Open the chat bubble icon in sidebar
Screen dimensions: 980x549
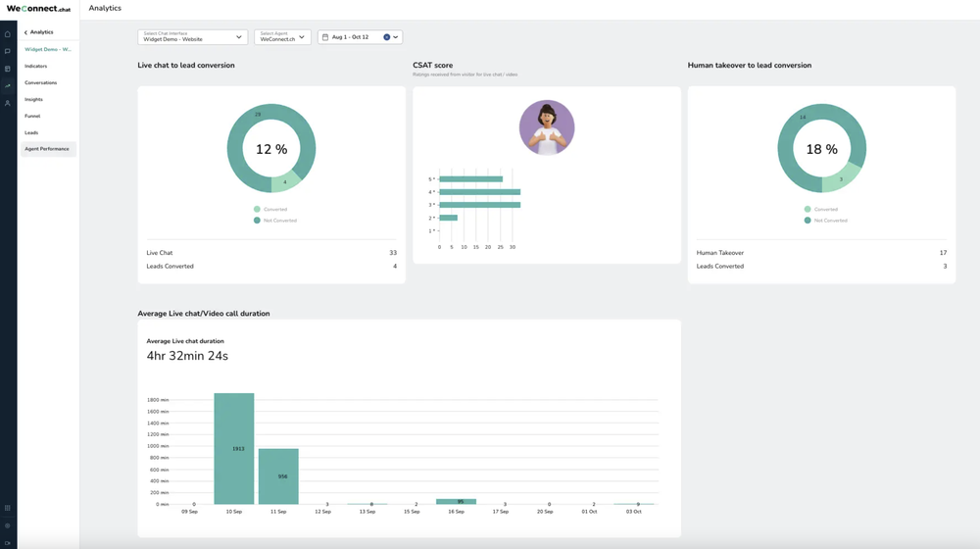tap(8, 51)
